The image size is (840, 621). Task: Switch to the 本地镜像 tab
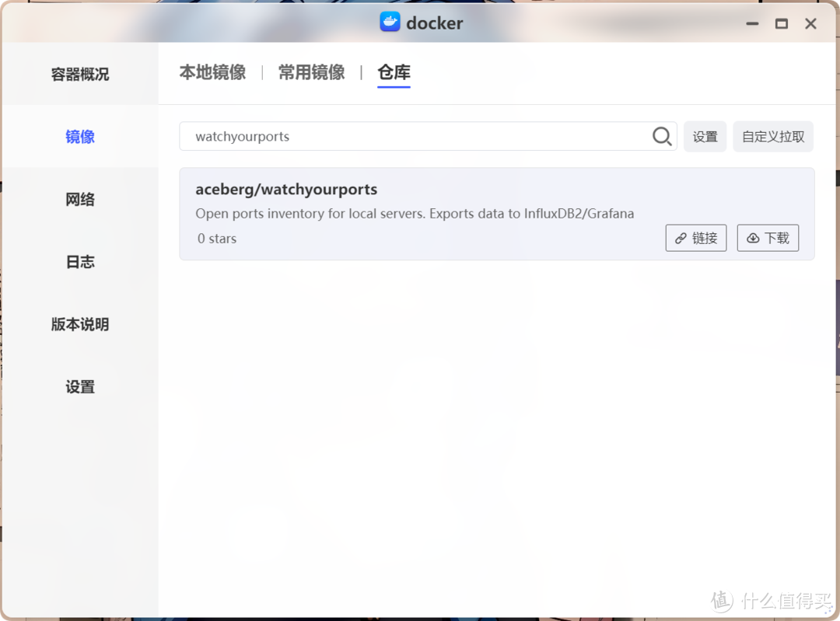(x=212, y=72)
